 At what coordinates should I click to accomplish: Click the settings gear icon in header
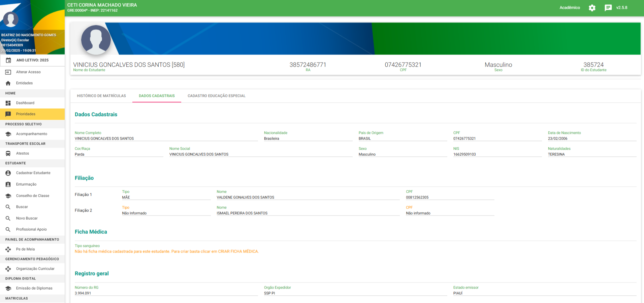click(592, 8)
